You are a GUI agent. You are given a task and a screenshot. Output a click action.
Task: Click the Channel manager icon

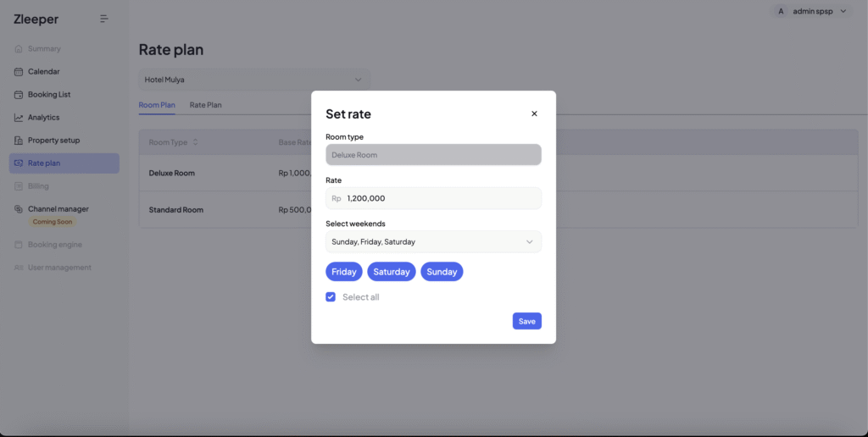(x=19, y=209)
